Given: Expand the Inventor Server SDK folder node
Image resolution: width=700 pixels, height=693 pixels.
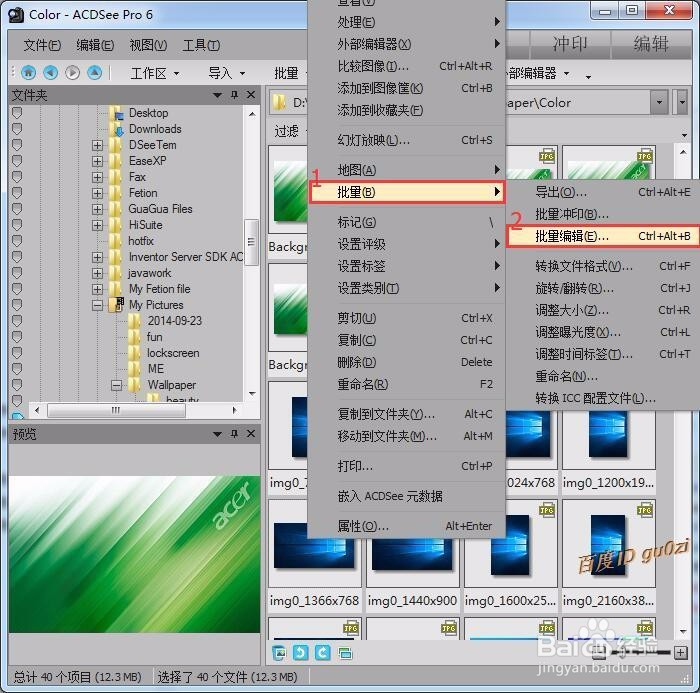Looking at the screenshot, I should click(97, 257).
